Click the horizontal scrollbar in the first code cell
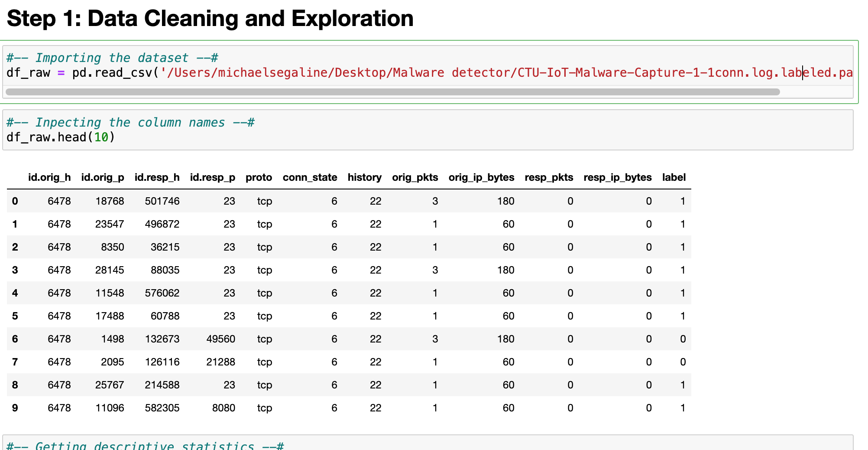Viewport: 868px width, 450px height. point(392,92)
